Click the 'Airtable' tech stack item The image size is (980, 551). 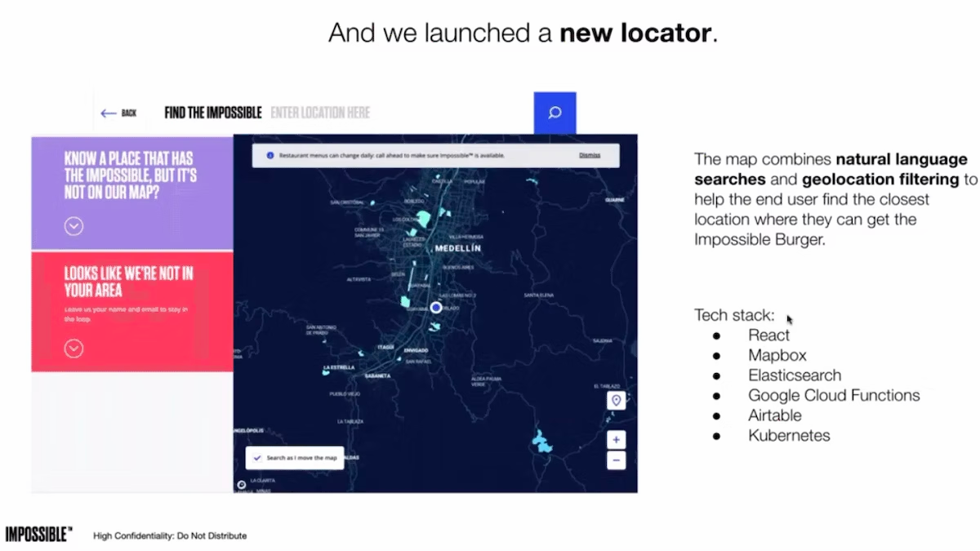[x=775, y=415]
